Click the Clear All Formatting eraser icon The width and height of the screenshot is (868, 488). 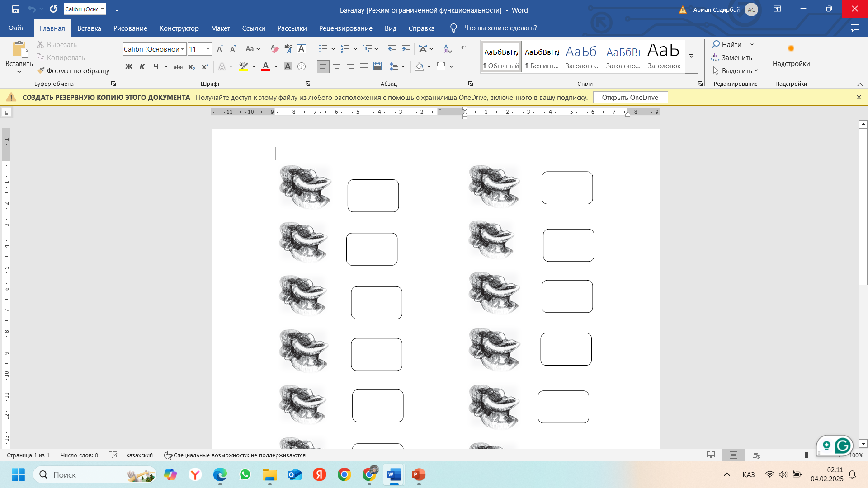(274, 49)
